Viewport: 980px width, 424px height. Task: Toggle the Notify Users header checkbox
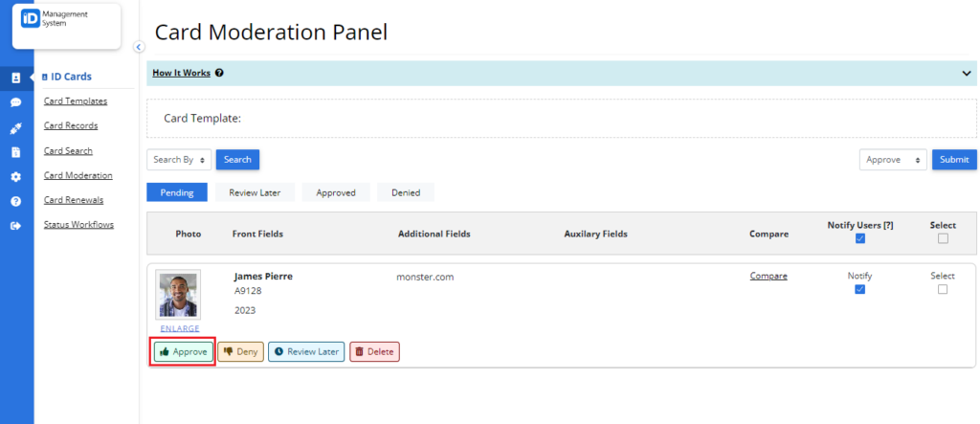[x=860, y=238]
